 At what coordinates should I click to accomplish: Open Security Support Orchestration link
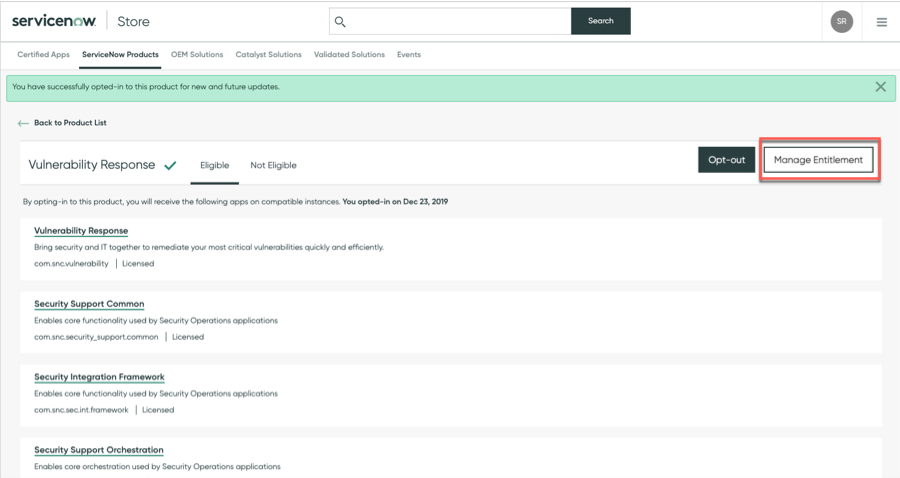(x=99, y=450)
